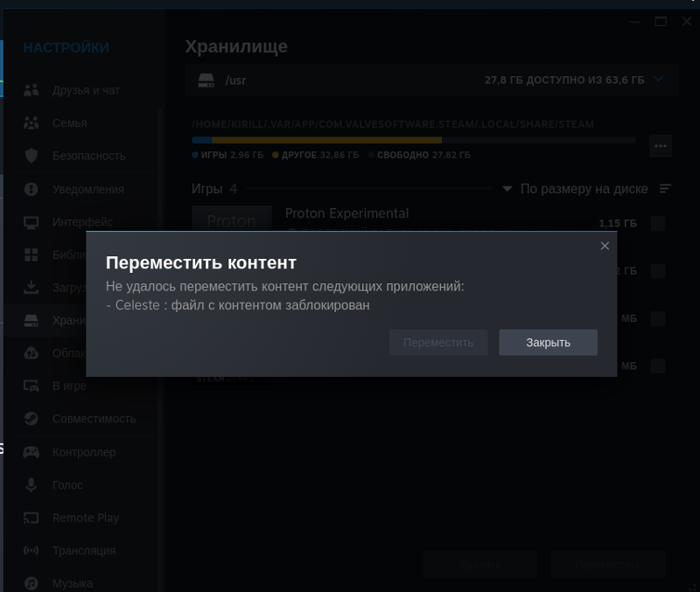The image size is (700, 592).
Task: Open the sort by disk size dropdown
Action: coord(576,189)
